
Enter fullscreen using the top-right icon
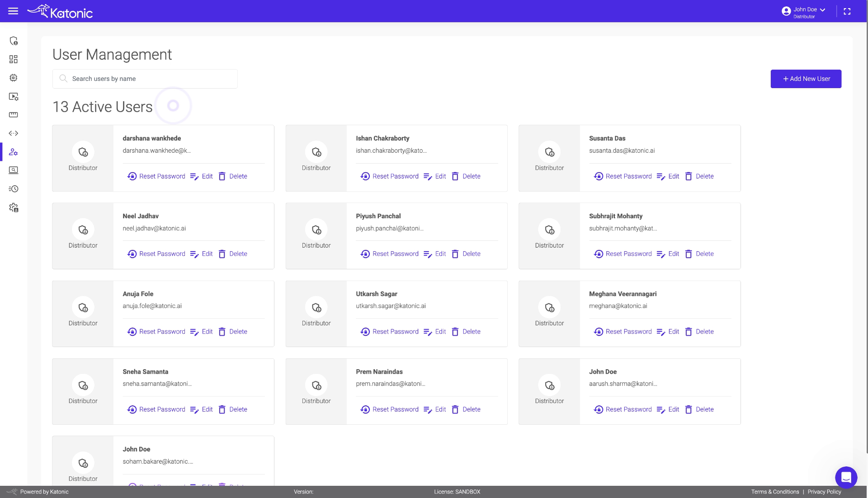click(848, 11)
